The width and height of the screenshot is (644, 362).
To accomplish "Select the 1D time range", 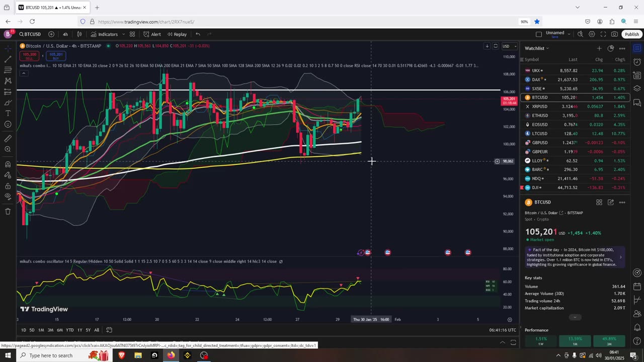I will coord(23,330).
